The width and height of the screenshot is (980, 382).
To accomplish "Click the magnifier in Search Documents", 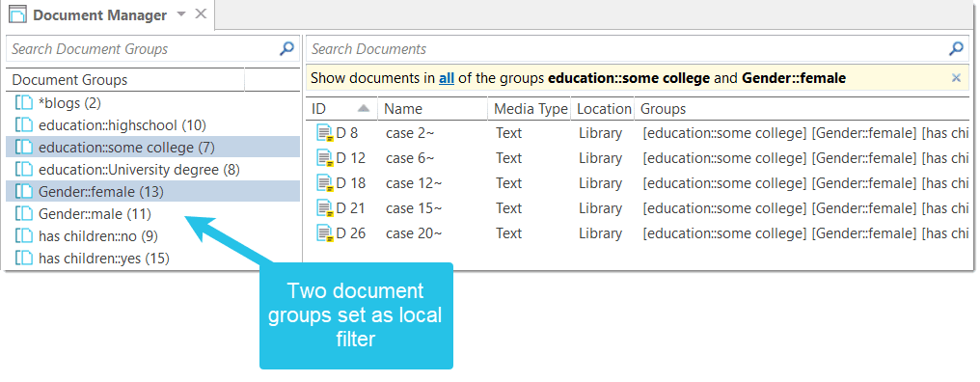I will (956, 49).
